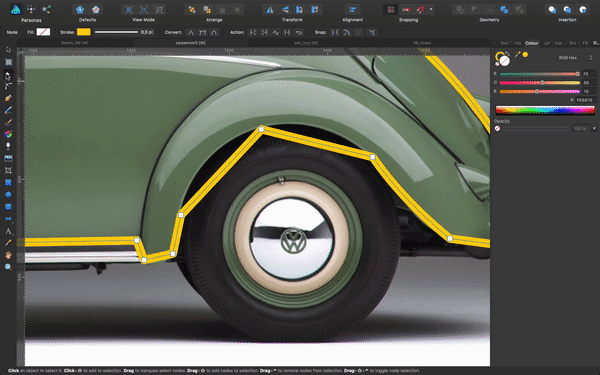Switch to the carpentool2 document tab
Viewport: 600px width, 375px height.
(x=191, y=43)
